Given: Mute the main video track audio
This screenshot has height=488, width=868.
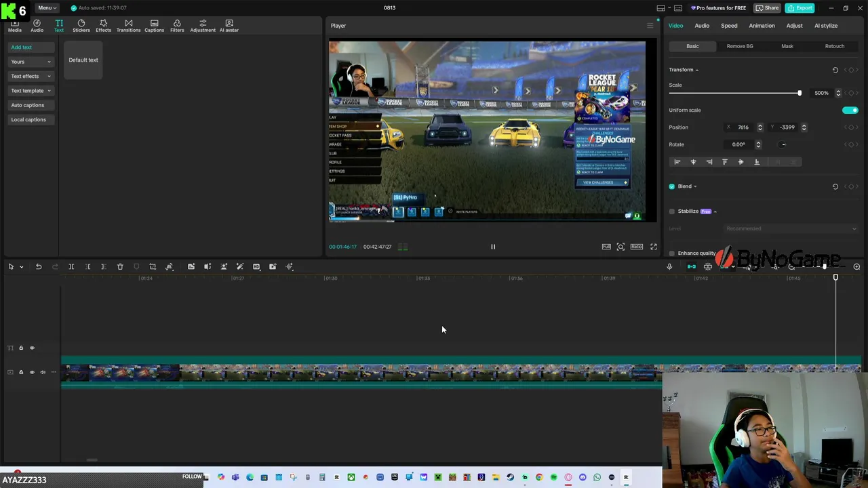Looking at the screenshot, I should click(43, 372).
